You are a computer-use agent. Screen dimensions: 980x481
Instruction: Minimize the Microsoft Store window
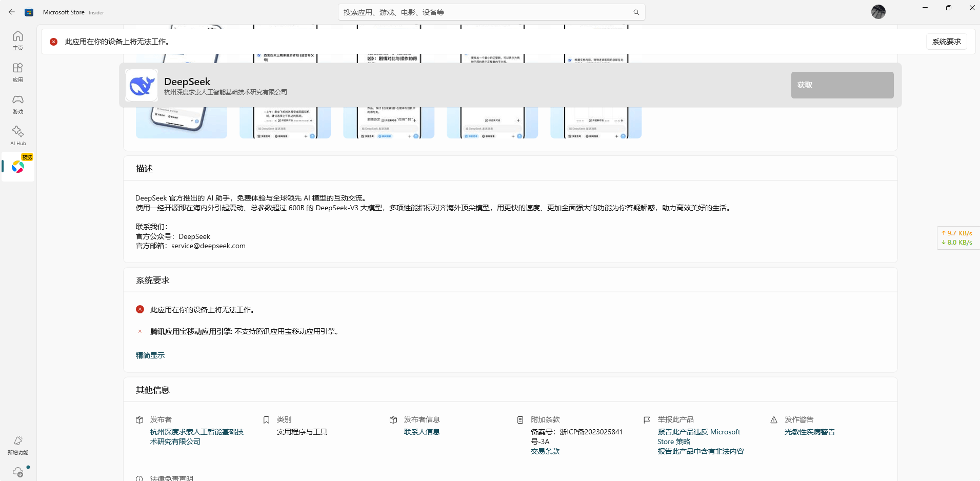pos(925,8)
